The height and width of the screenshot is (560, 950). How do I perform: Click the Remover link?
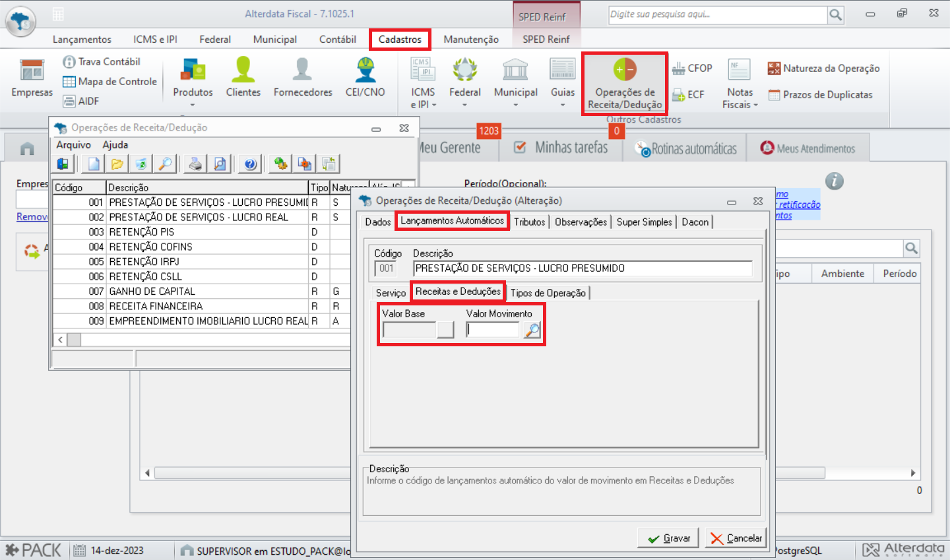tap(32, 216)
